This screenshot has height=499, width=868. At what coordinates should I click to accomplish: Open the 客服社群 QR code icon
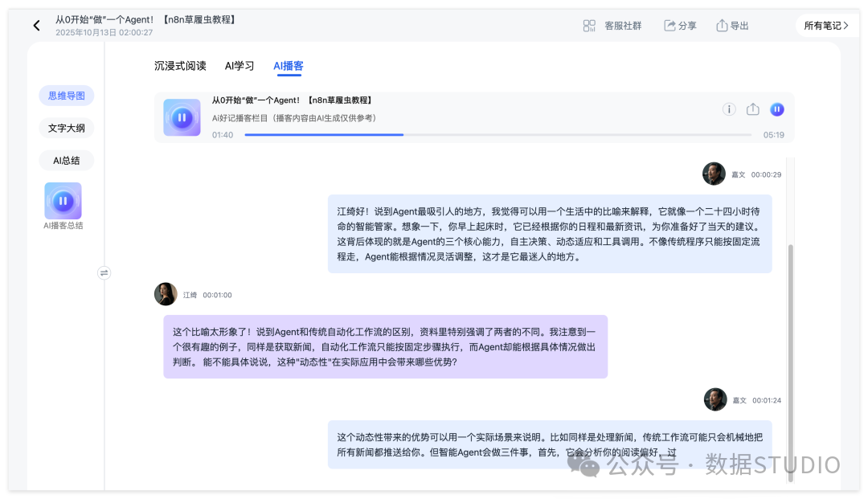(589, 26)
